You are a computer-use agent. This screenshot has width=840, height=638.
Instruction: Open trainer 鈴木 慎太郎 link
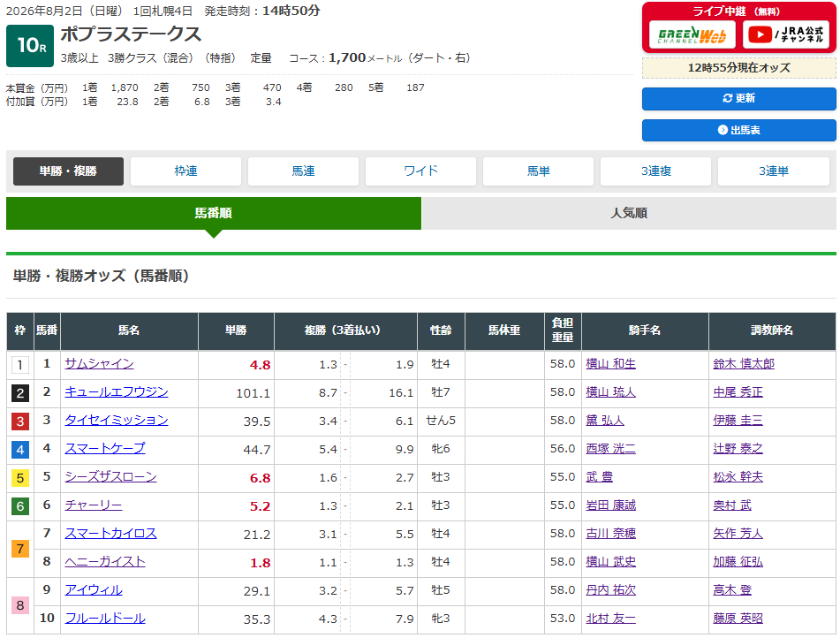tap(744, 363)
